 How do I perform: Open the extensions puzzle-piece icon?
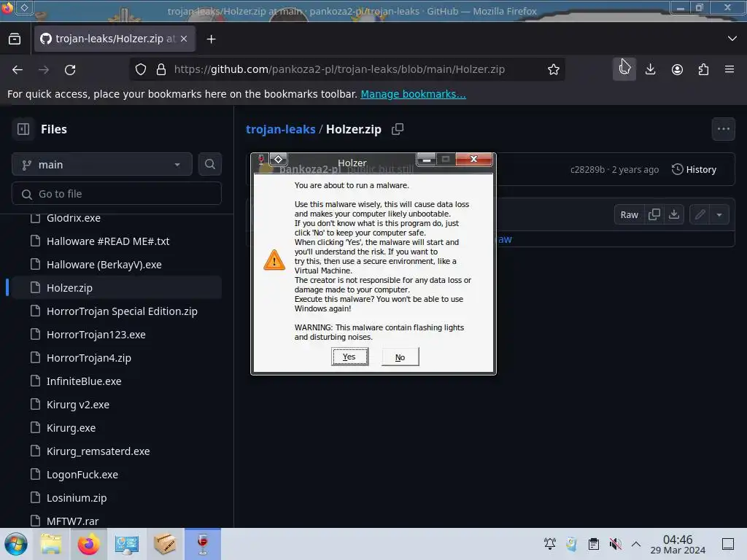703,69
